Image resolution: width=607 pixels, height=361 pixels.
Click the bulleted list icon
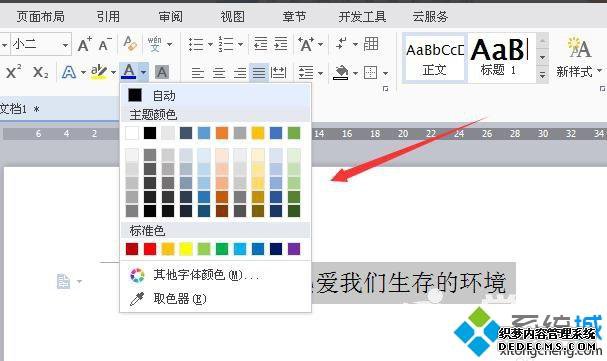196,44
